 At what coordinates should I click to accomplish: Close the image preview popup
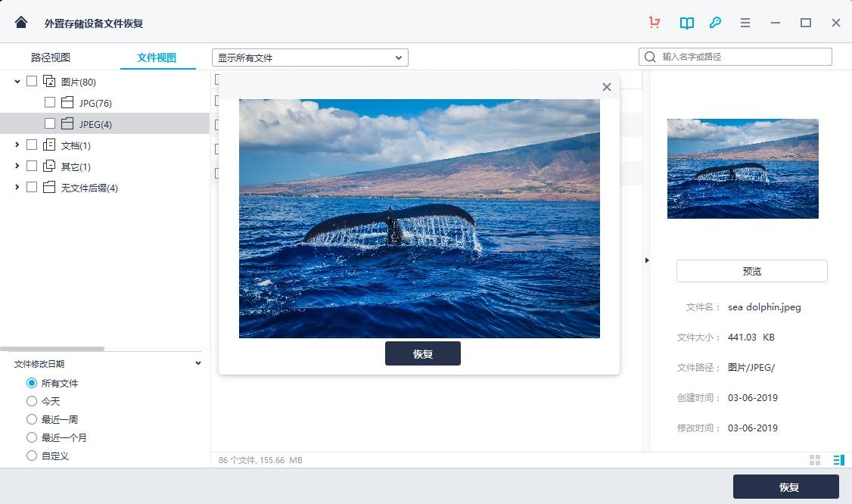[607, 87]
